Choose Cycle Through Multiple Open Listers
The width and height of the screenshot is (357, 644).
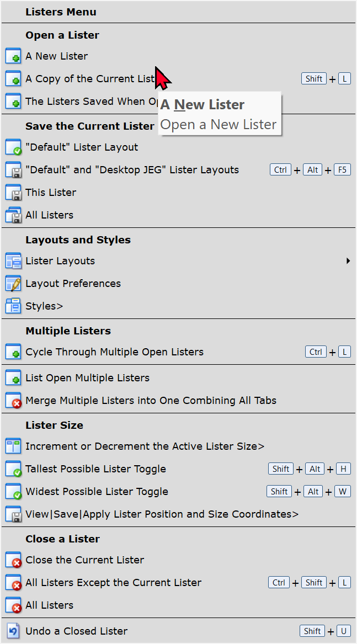pos(114,352)
